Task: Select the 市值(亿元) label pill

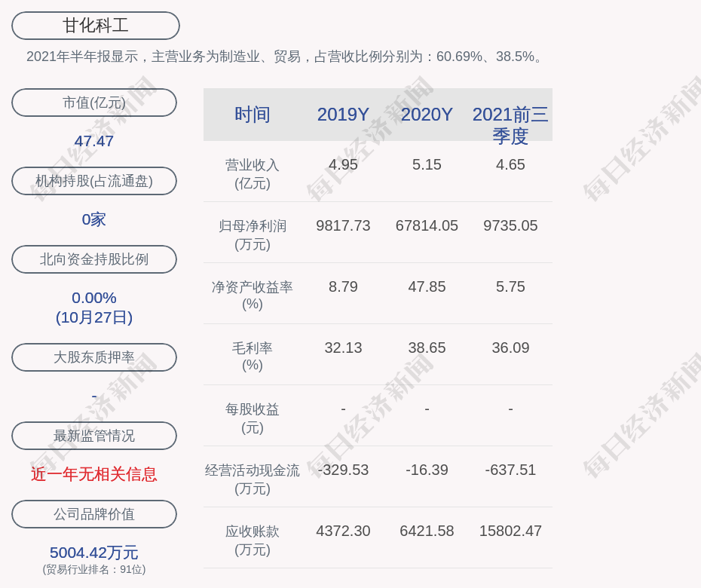Action: [x=94, y=103]
